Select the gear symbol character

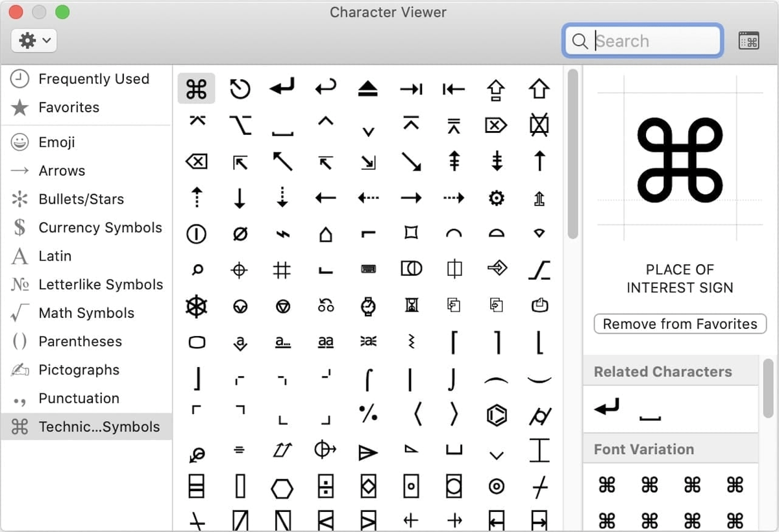coord(496,198)
